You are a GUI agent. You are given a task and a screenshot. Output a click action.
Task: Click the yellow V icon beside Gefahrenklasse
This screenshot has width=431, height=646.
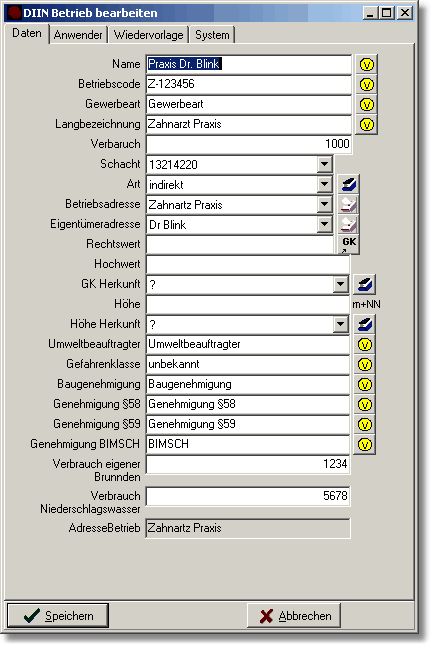[x=365, y=364]
